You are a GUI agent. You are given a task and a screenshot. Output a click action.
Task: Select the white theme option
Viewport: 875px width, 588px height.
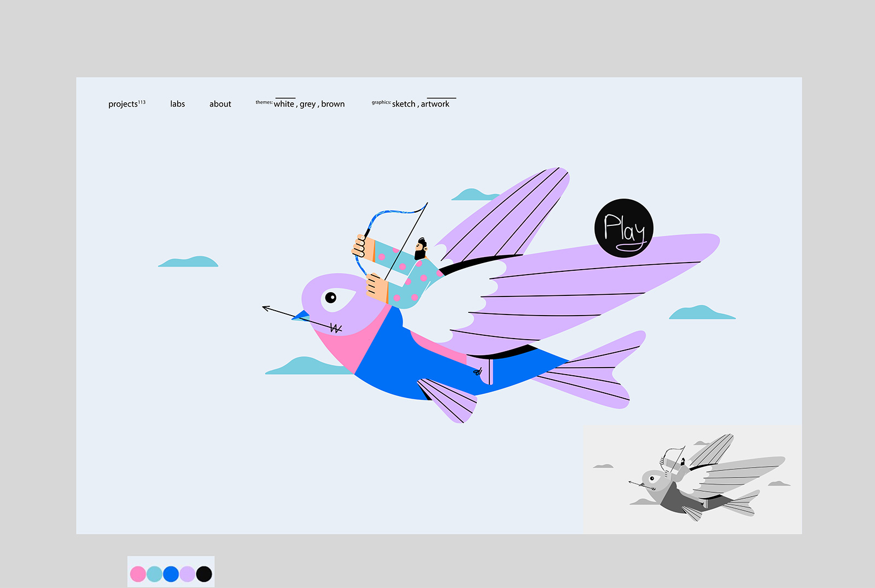(x=284, y=104)
